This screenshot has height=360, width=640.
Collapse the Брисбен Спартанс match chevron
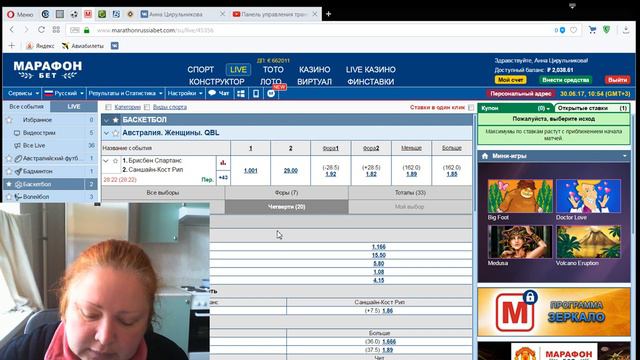pyautogui.click(x=106, y=161)
